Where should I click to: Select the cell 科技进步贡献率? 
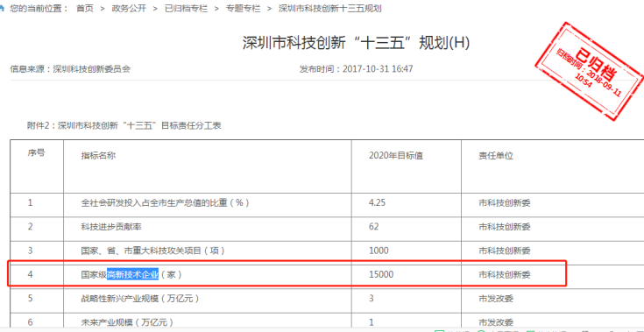click(111, 227)
